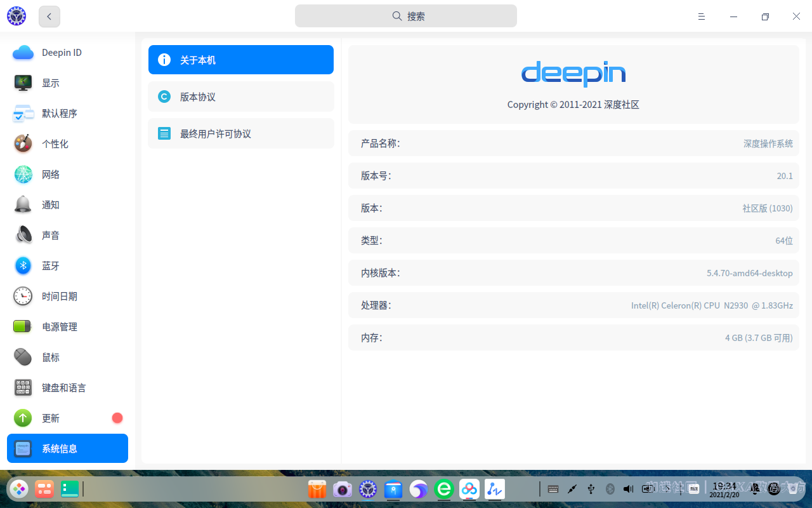Image resolution: width=812 pixels, height=508 pixels.
Task: Open the launcher from the dock
Action: pyautogui.click(x=19, y=489)
